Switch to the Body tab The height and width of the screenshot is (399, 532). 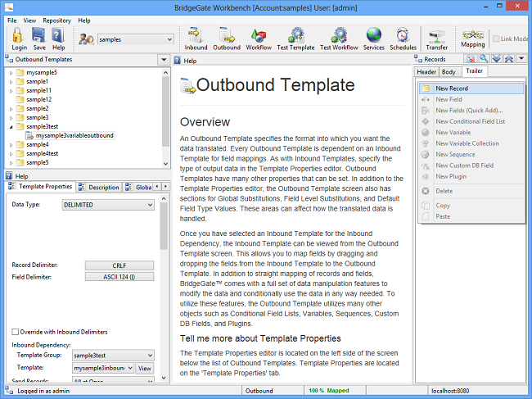coord(449,72)
